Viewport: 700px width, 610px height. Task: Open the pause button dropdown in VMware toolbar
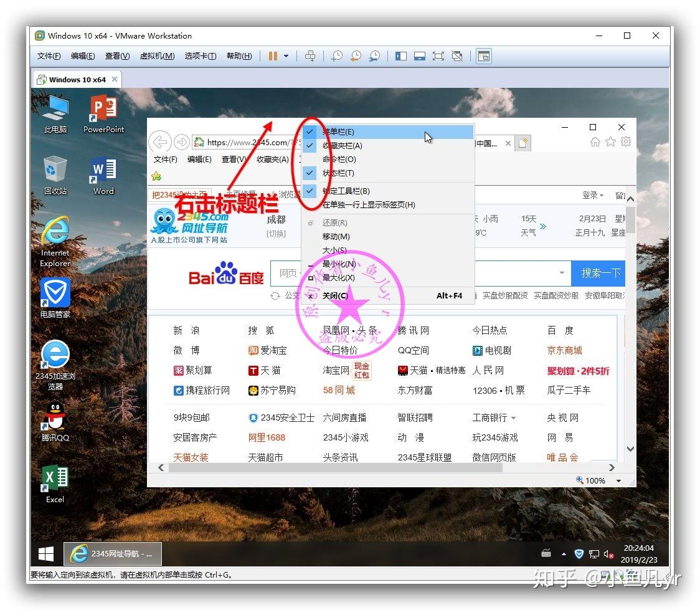pos(285,56)
